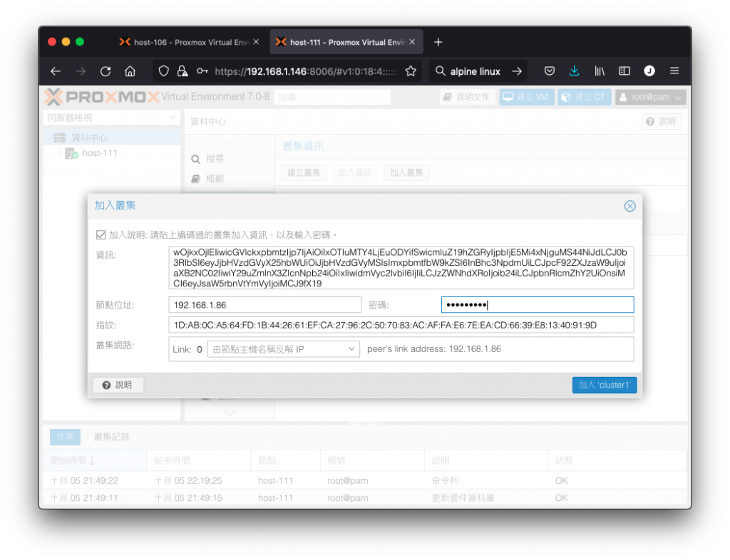Expand host-111 tree node

[x=60, y=153]
